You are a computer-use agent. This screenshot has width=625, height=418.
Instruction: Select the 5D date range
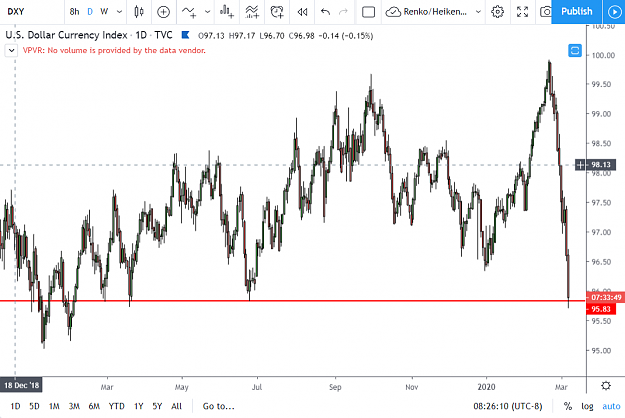pyautogui.click(x=34, y=406)
